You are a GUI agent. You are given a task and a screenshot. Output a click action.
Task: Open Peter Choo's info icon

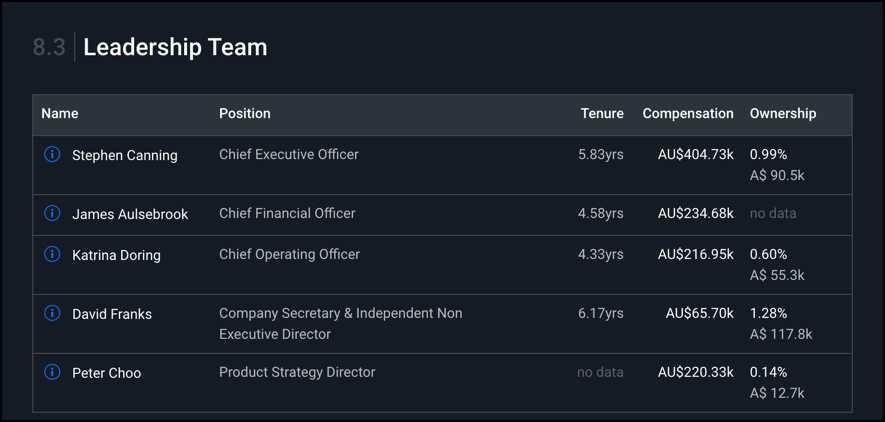pos(52,372)
